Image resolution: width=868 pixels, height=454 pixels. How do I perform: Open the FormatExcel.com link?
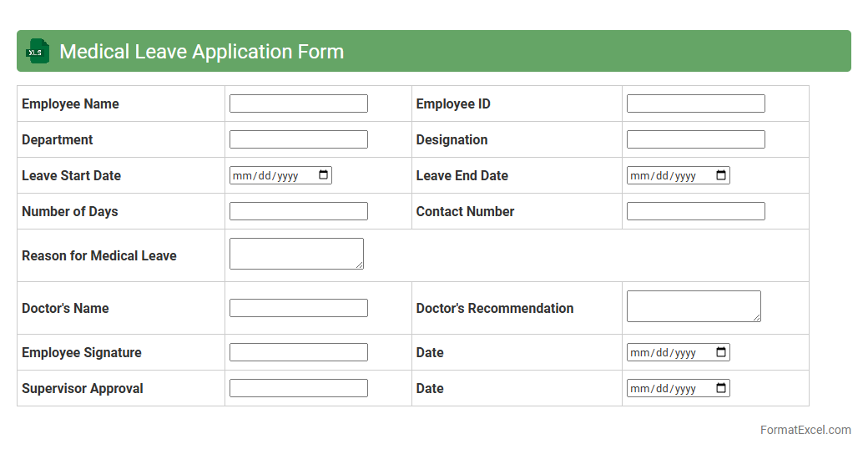(x=805, y=430)
